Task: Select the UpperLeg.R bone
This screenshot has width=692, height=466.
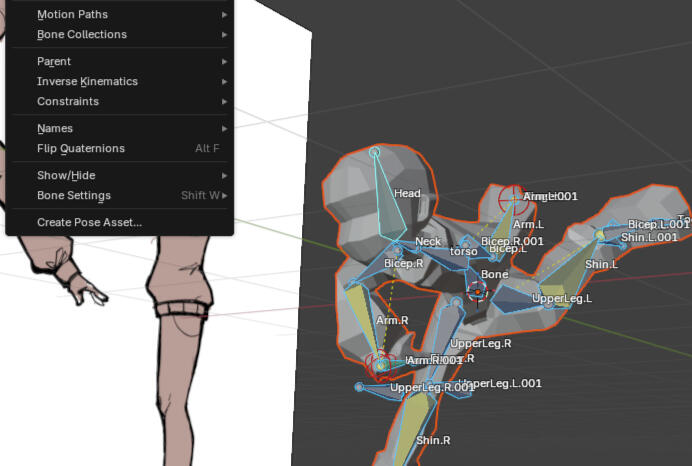Action: point(480,344)
